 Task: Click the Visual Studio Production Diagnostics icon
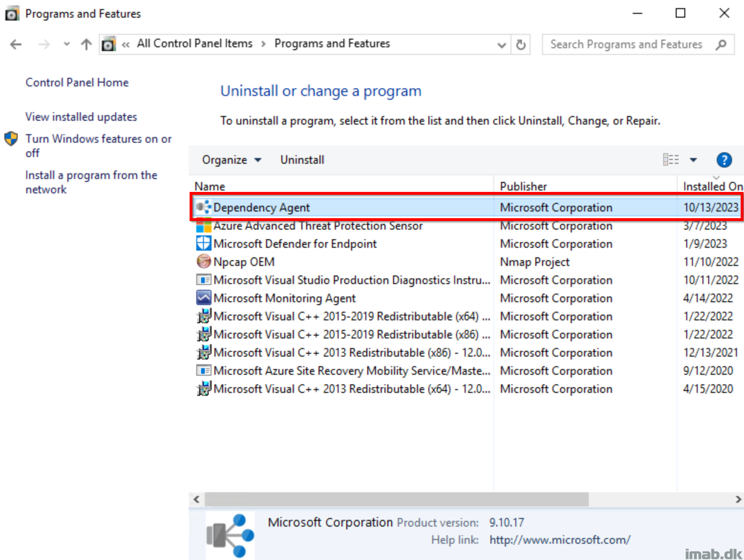[x=204, y=280]
